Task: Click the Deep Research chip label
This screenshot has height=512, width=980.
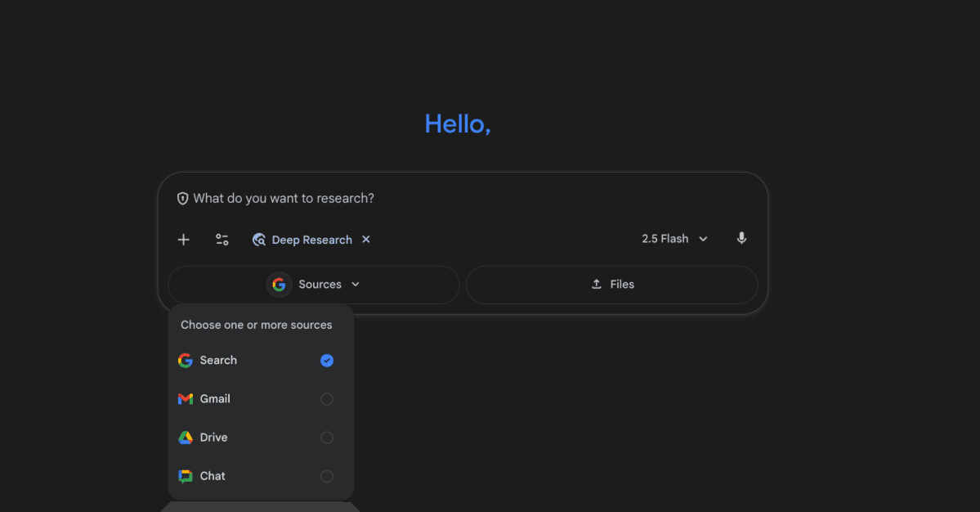Action: 312,240
